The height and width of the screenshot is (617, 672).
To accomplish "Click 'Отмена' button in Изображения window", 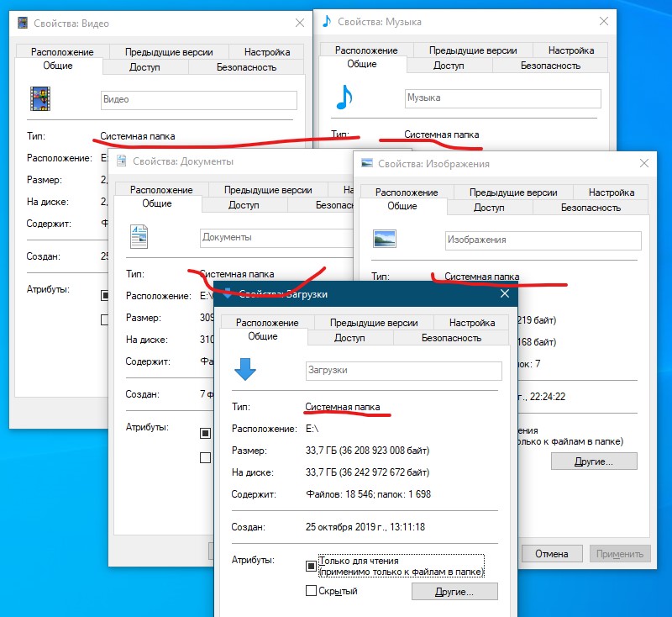I will click(x=552, y=554).
